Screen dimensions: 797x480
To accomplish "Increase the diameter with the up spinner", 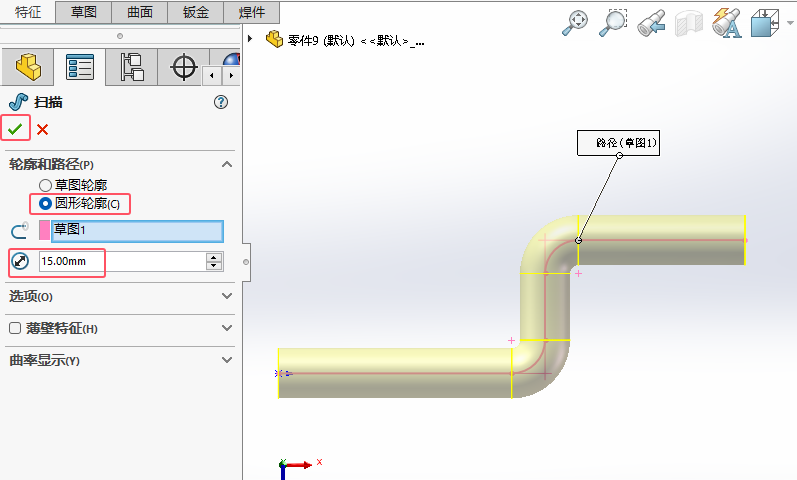I will [x=214, y=257].
